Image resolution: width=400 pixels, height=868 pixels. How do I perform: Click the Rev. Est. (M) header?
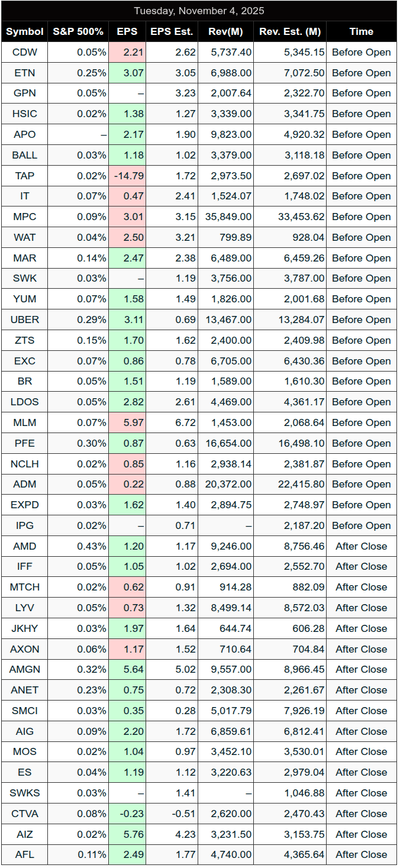coord(291,31)
